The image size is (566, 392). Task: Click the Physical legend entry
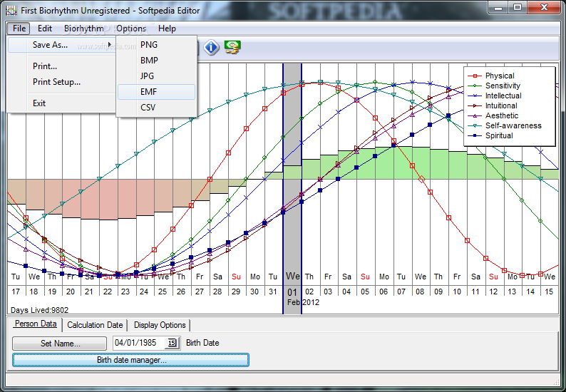pos(491,76)
